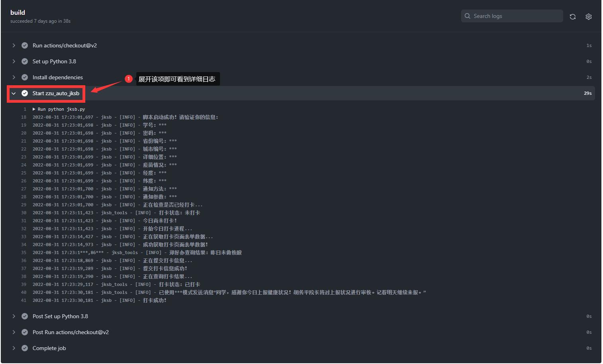Click 'succeeded 7 days ago in 38s' status text
This screenshot has height=364, width=603.
tap(40, 21)
